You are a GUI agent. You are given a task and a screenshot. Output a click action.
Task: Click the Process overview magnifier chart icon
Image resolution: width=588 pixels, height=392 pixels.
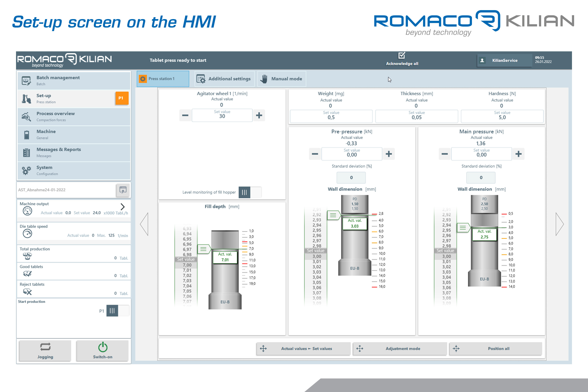(26, 117)
